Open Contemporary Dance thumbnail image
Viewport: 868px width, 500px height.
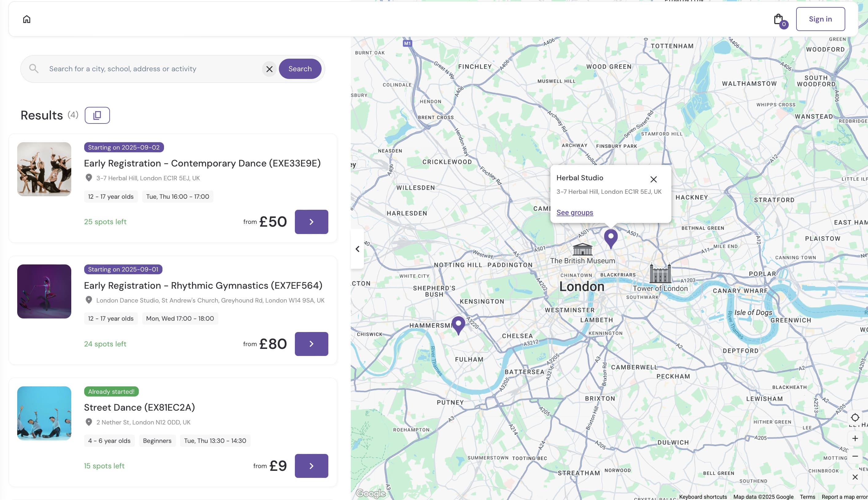(x=44, y=169)
